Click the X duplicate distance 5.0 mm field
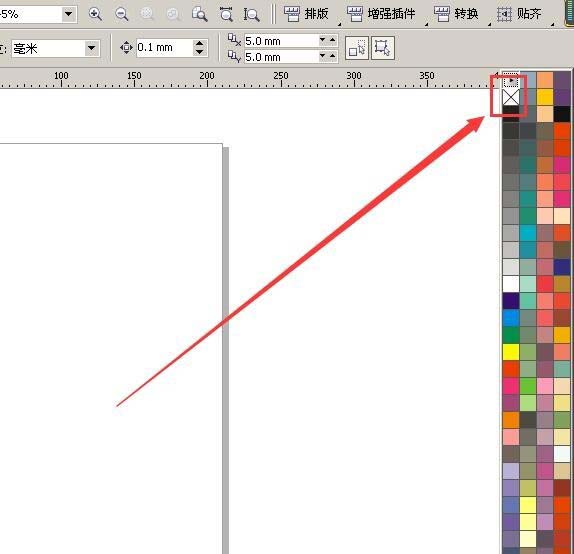This screenshot has width=574, height=554. pos(281,40)
